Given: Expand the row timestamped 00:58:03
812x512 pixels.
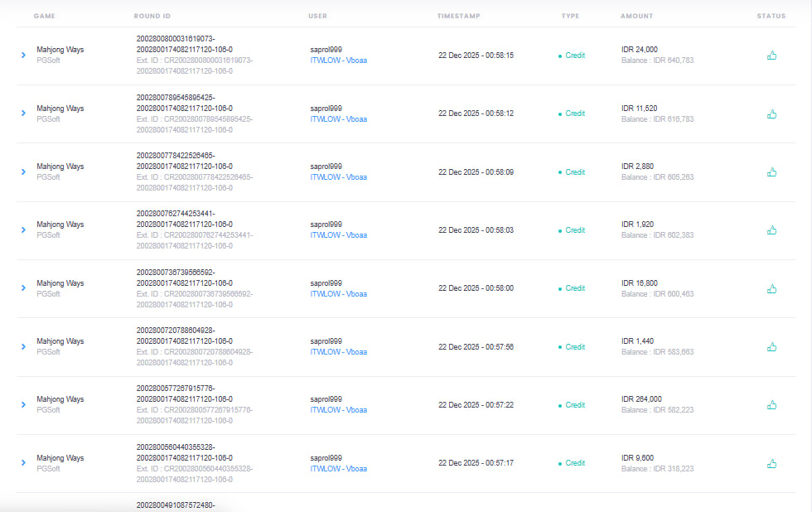Looking at the screenshot, I should 23,229.
